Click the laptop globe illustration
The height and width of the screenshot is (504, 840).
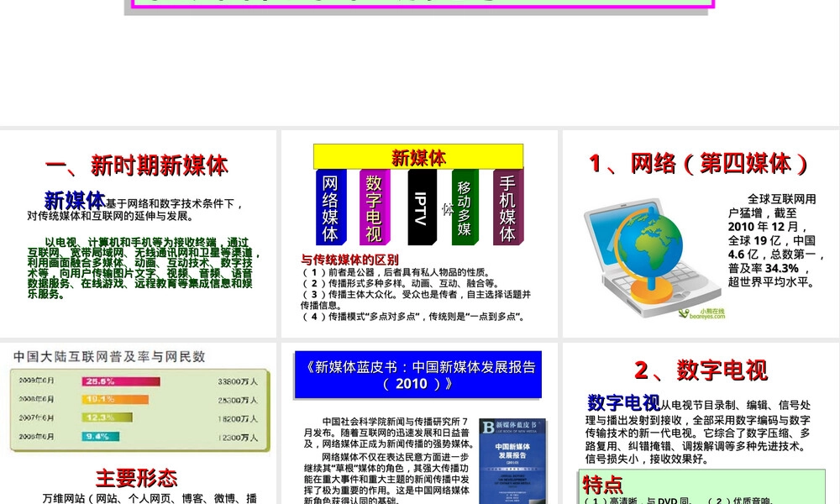pos(651,257)
